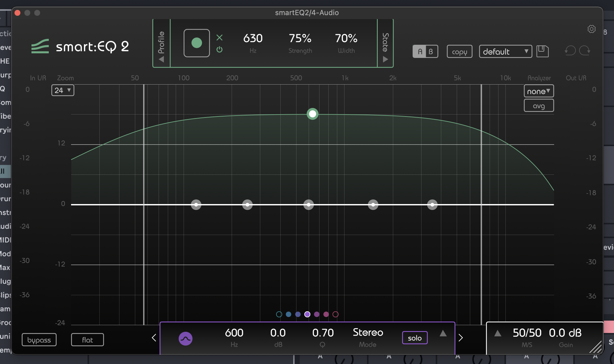Click the undo arrow icon

[570, 51]
